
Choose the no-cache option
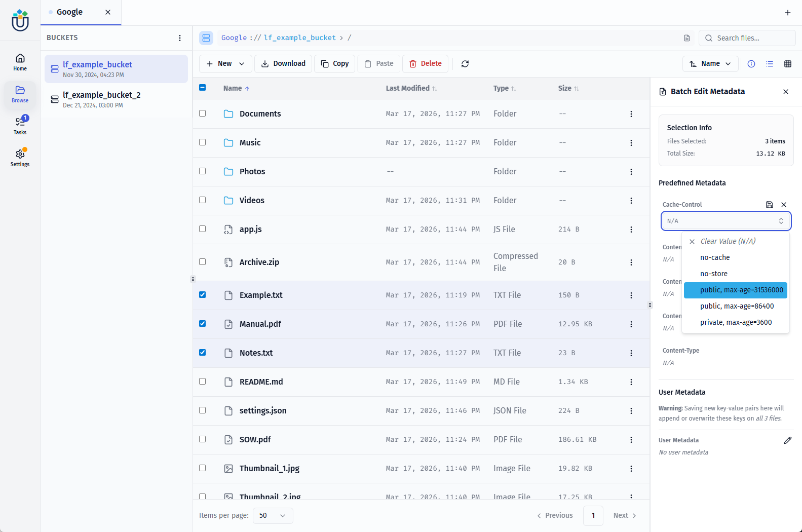736,257
